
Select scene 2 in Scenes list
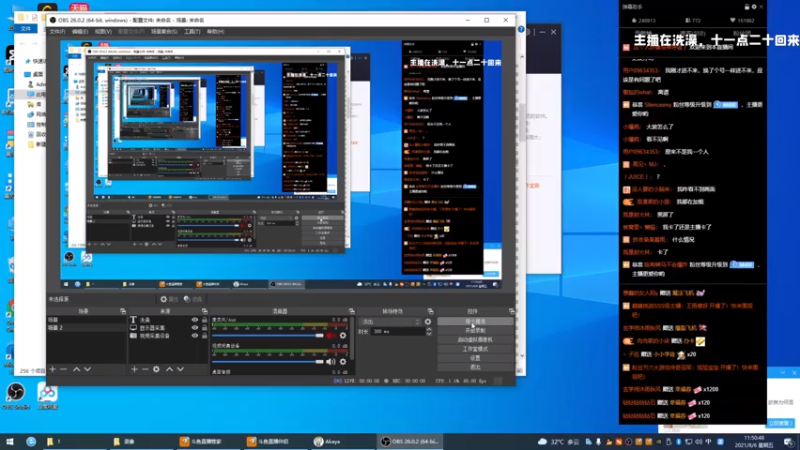click(86, 328)
